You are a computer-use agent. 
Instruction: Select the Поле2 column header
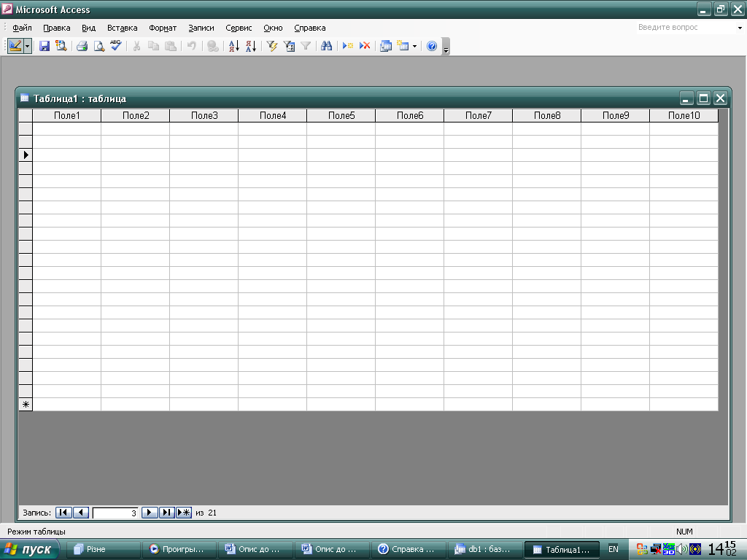[135, 116]
